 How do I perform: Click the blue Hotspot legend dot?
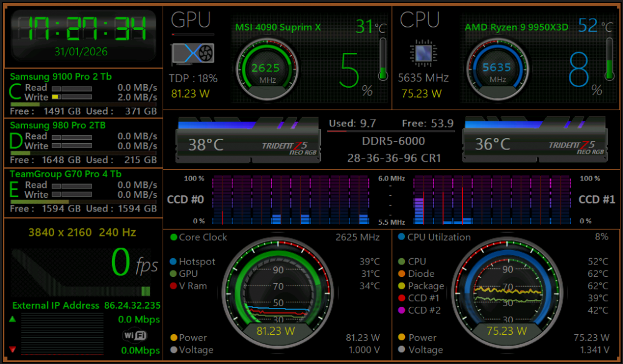(174, 262)
